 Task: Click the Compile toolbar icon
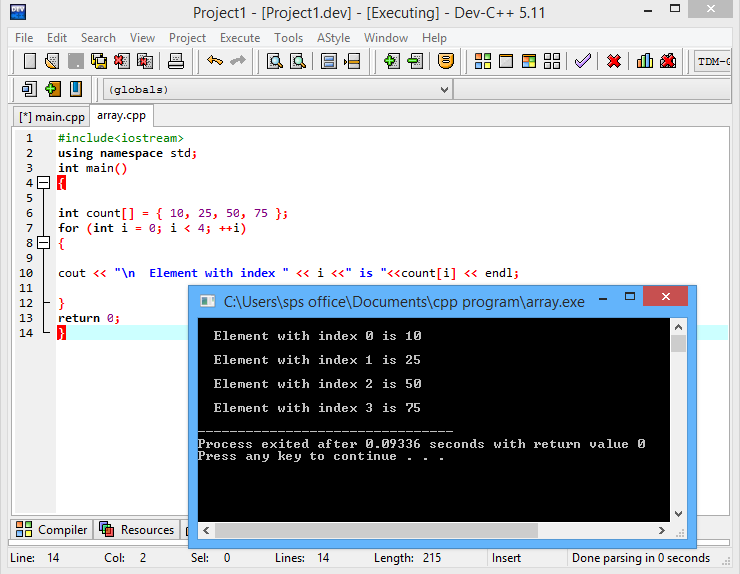click(x=483, y=61)
